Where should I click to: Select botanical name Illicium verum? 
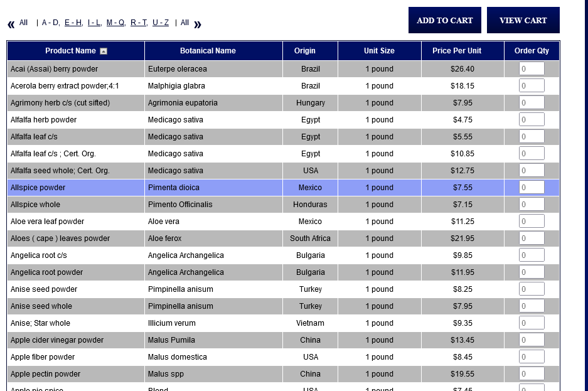[x=172, y=323]
